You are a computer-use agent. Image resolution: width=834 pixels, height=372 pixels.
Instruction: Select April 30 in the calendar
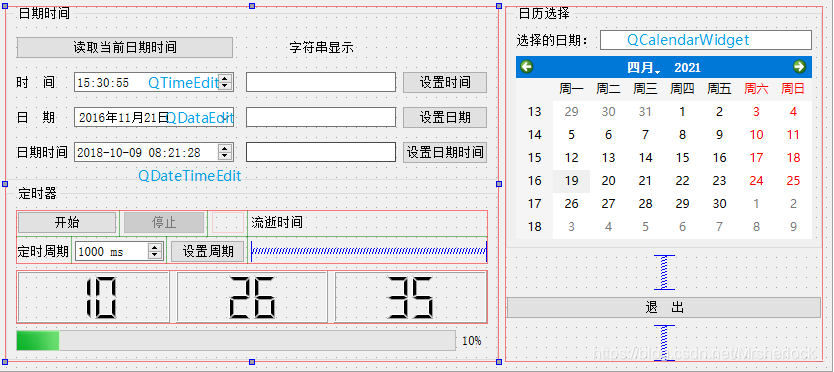pos(720,204)
